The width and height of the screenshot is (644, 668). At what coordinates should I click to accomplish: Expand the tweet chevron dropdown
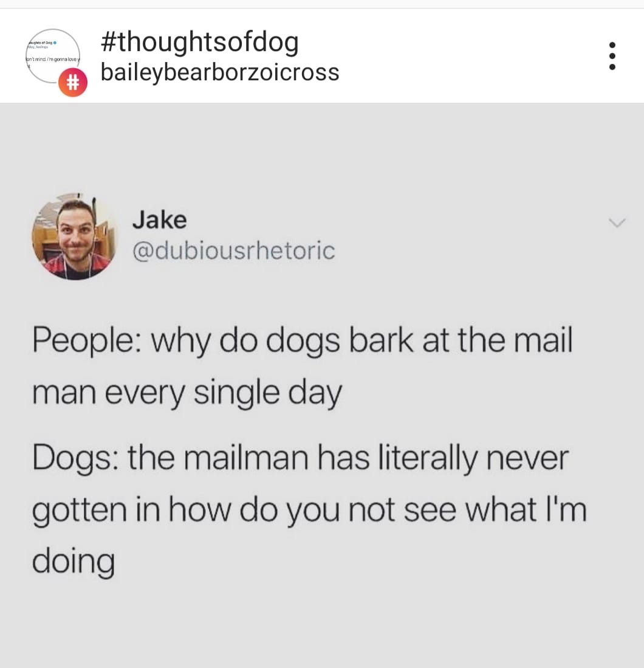(617, 223)
